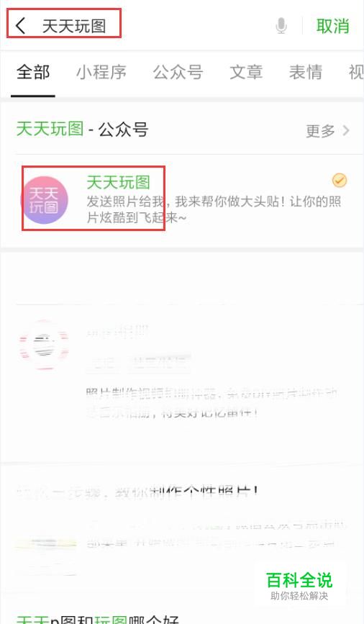Open the 天天p图和玩图哪个好 result
This screenshot has height=624, width=364.
coord(97,619)
